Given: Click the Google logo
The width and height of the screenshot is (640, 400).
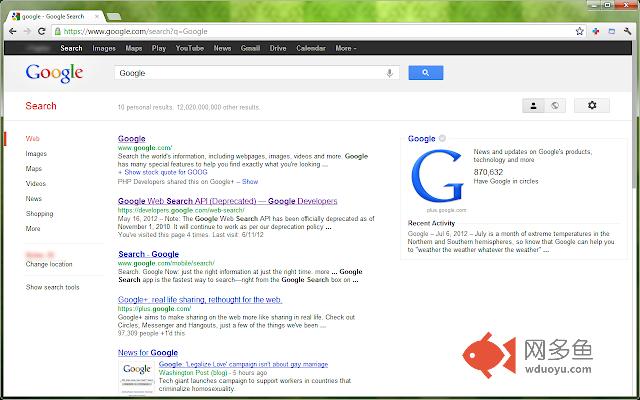Looking at the screenshot, I should 54,73.
